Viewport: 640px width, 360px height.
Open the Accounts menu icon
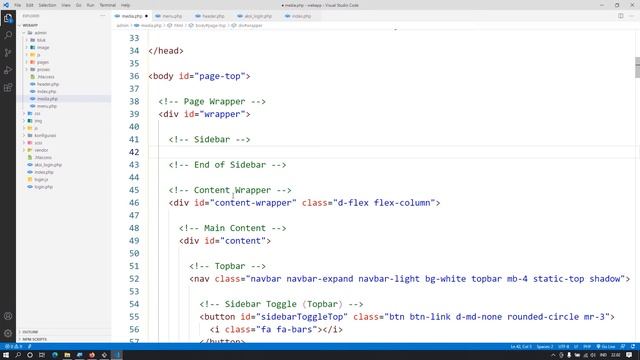(8, 316)
